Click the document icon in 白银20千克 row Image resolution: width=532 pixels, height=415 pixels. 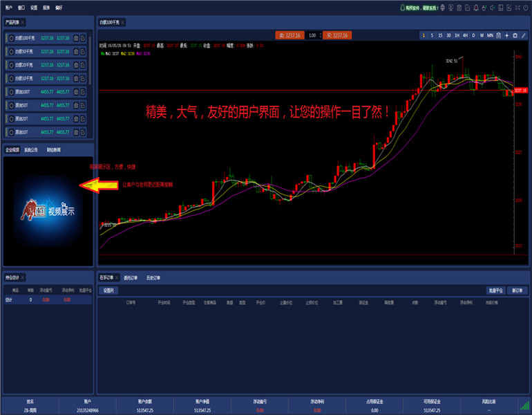(83, 65)
